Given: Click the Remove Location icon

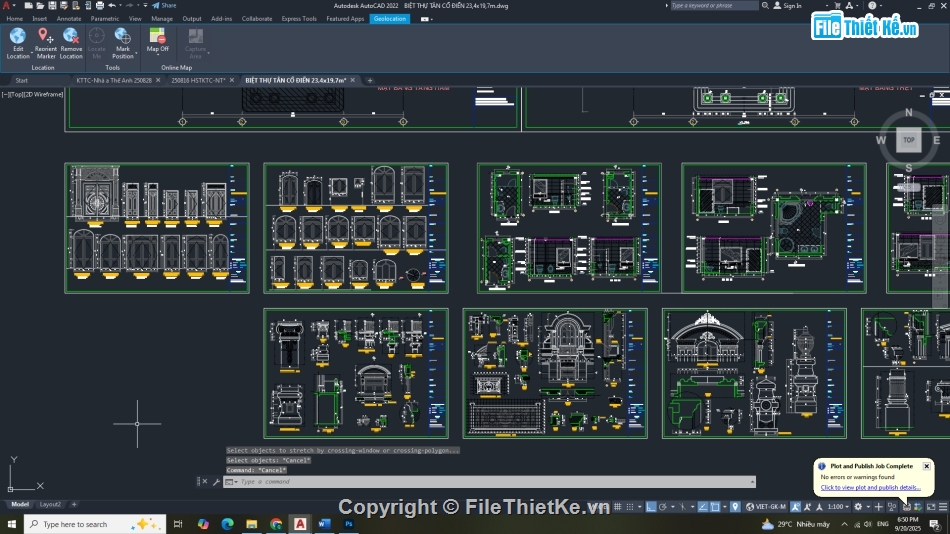Looking at the screenshot, I should point(71,37).
